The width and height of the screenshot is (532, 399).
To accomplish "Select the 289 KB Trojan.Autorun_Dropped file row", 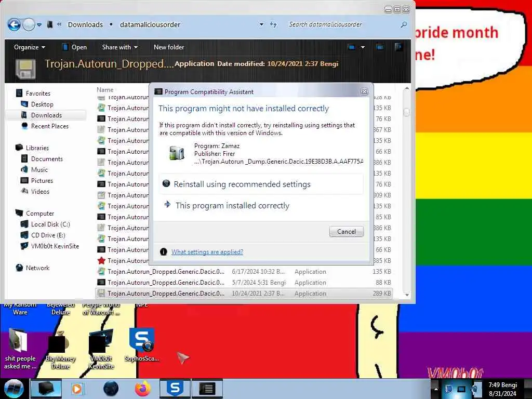I will tap(244, 293).
